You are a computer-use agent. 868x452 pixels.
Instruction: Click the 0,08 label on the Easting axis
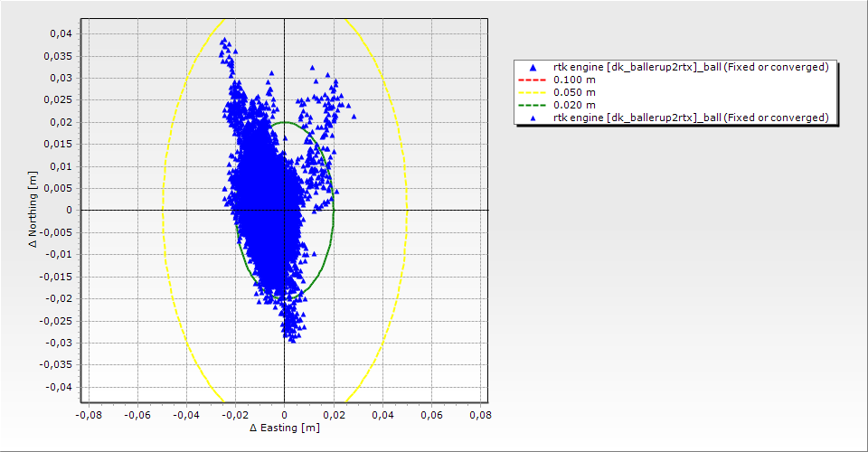pyautogui.click(x=480, y=415)
